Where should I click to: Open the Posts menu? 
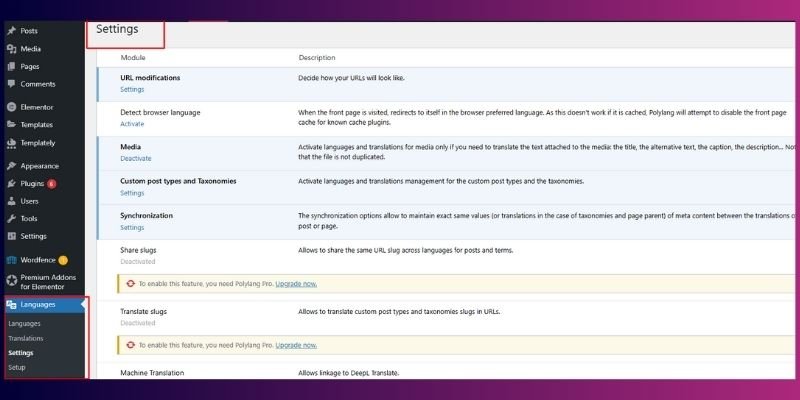pyautogui.click(x=29, y=31)
